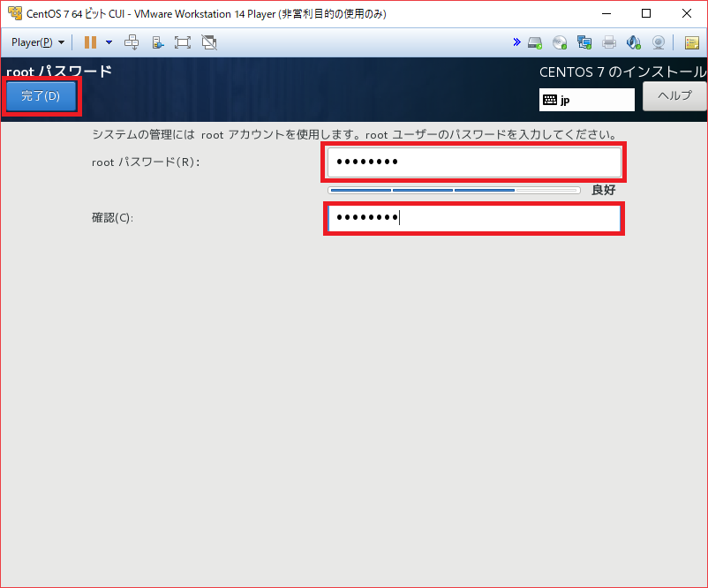708x588 pixels.
Task: Click the 完了(D) done button
Action: coord(41,96)
